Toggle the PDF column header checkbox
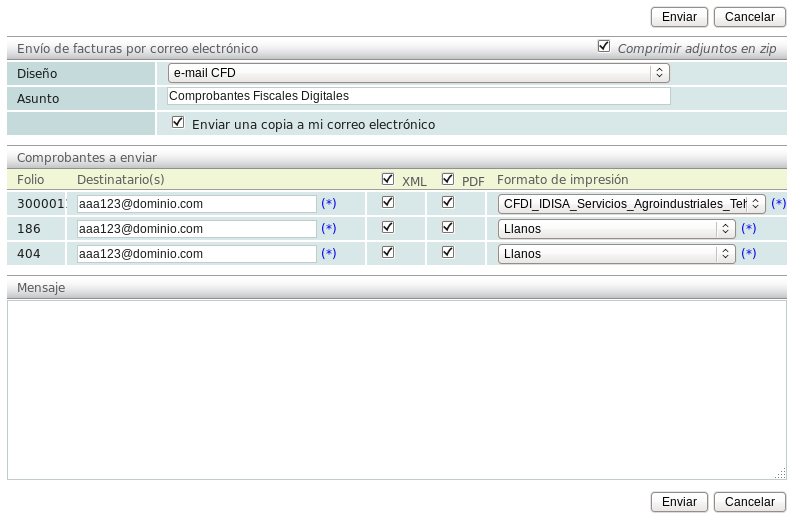Image resolution: width=796 pixels, height=521 pixels. click(x=448, y=179)
